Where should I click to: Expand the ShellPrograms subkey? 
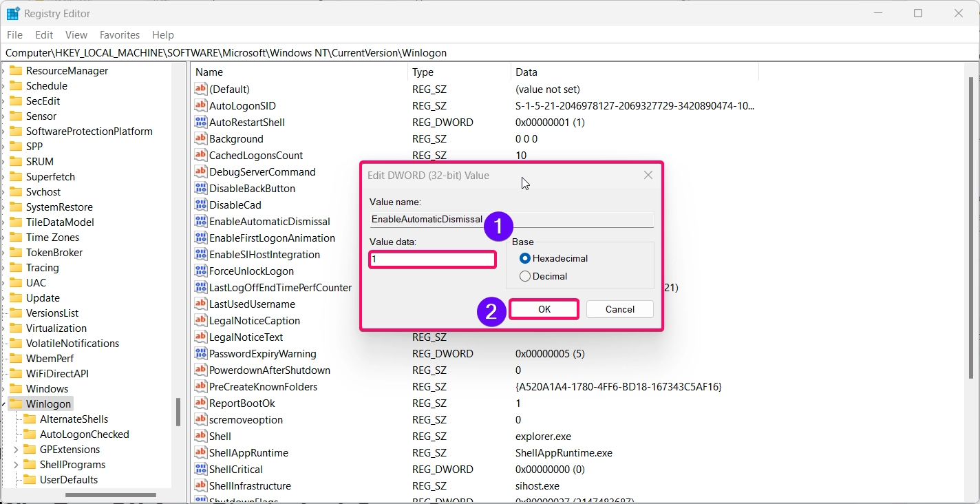(16, 465)
